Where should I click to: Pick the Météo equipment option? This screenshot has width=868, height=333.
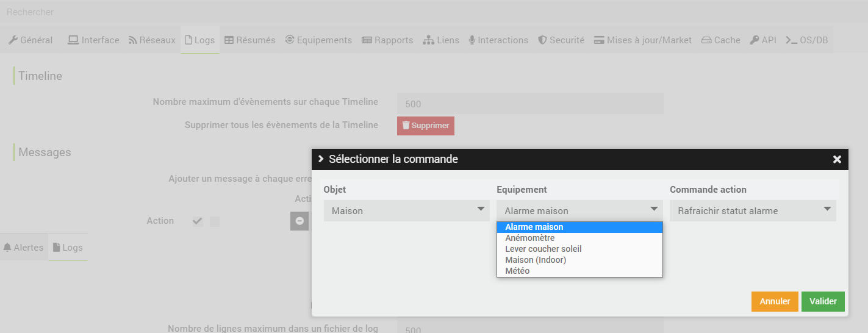point(517,271)
